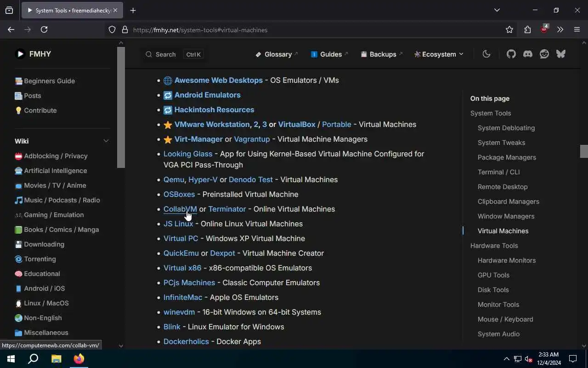
Task: Open the Backups nav link
Action: pos(382,54)
